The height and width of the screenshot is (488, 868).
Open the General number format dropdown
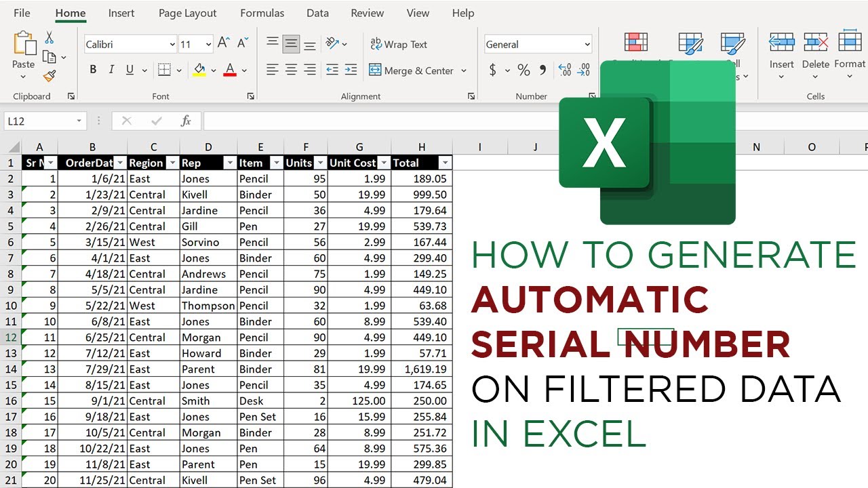point(587,45)
